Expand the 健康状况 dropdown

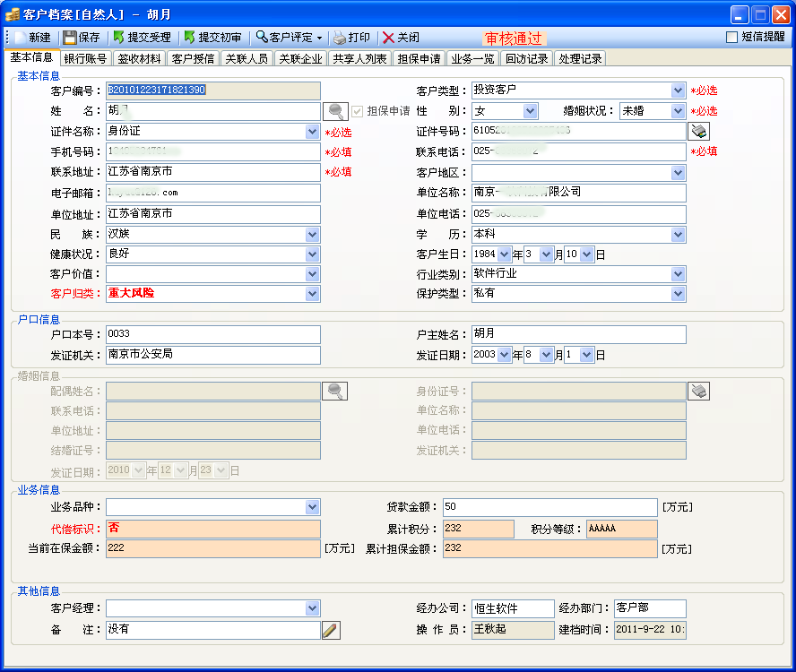tap(313, 254)
